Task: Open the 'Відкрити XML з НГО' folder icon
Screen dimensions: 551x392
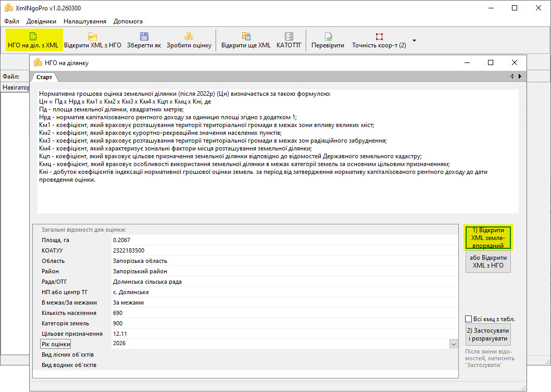Action: [x=93, y=36]
